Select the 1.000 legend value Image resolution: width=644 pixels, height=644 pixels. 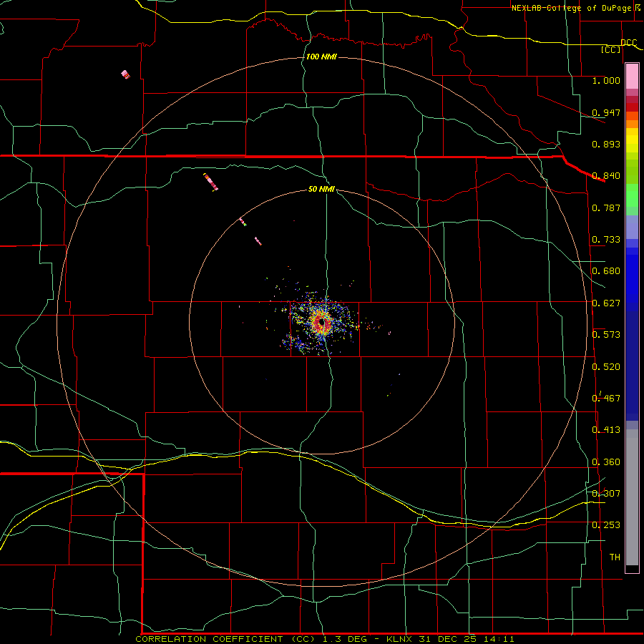coord(606,80)
